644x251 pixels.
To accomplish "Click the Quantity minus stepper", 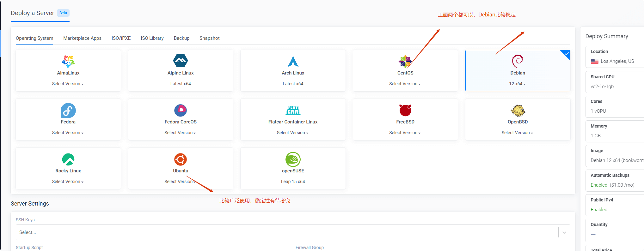I will pos(593,235).
